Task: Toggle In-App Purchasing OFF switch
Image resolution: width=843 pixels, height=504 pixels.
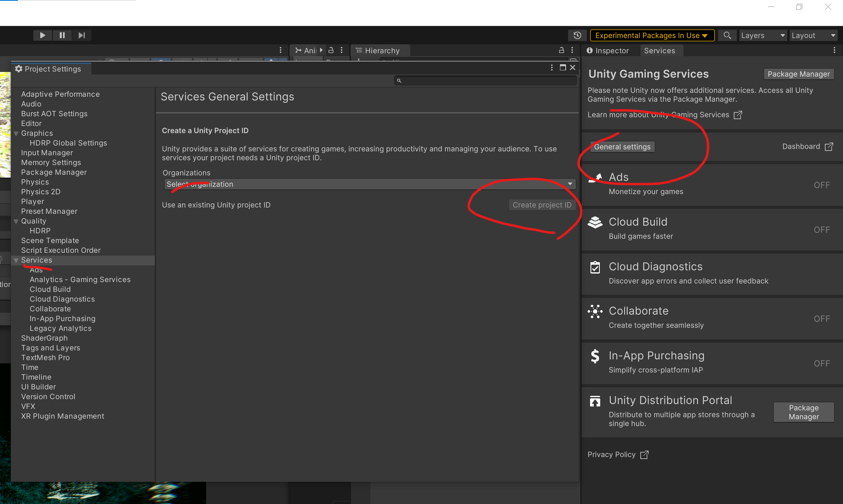Action: coord(821,363)
